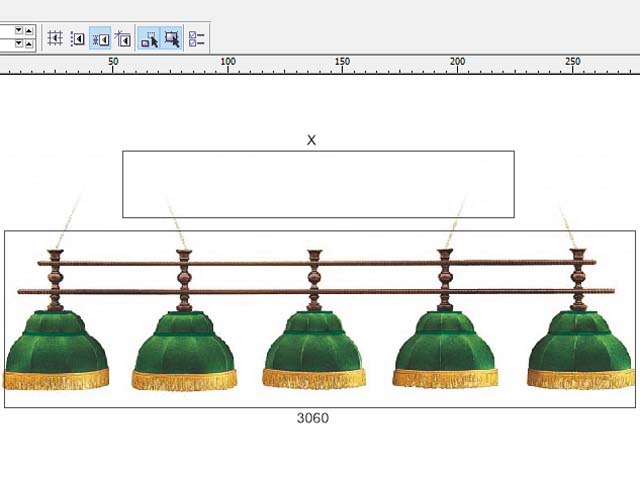Click inside the lower offset input field
640x480 pixels.
tap(6, 44)
